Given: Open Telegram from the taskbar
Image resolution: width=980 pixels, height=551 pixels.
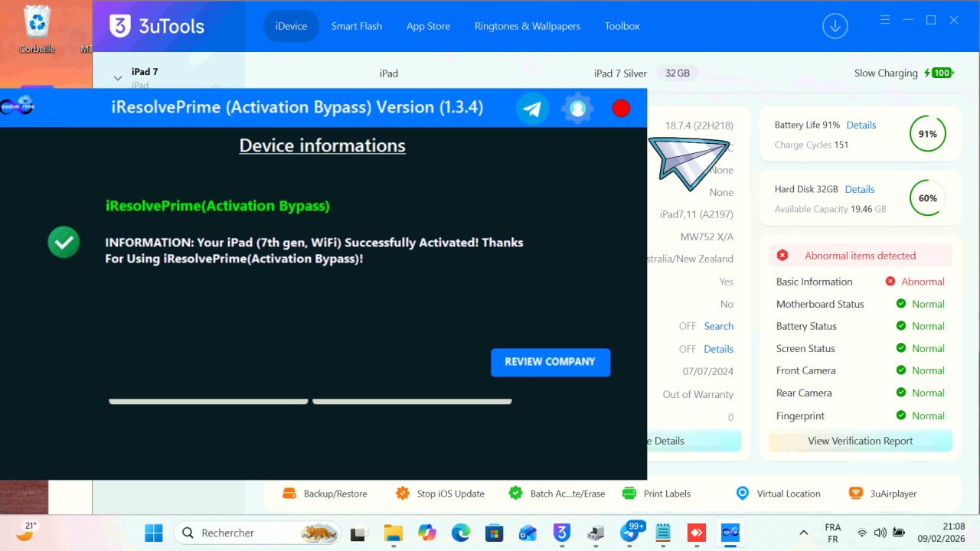Looking at the screenshot, I should (631, 533).
